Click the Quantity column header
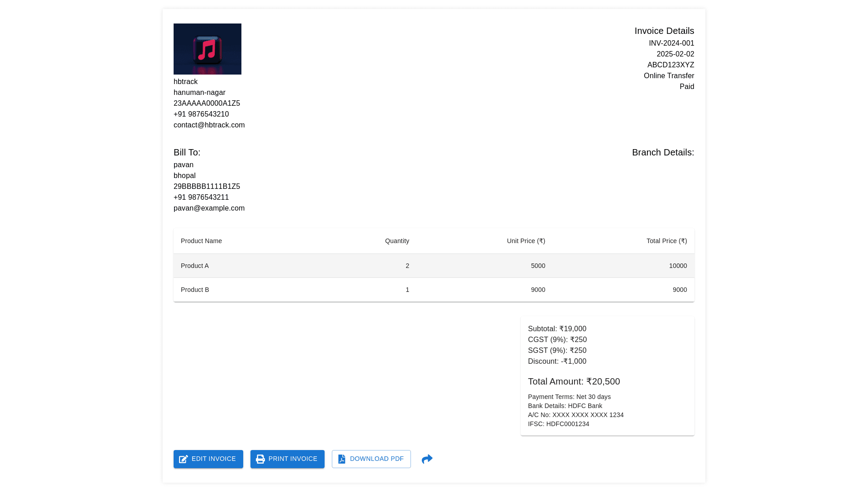 click(x=397, y=241)
